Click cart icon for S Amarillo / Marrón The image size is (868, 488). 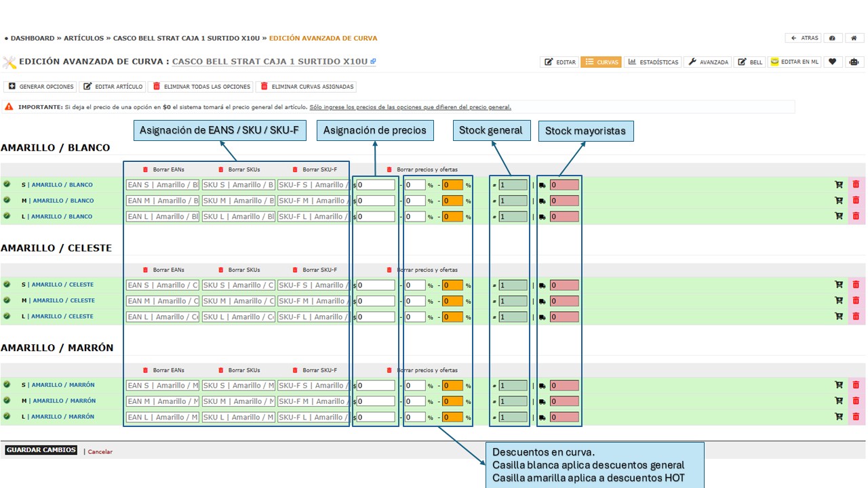(x=839, y=385)
